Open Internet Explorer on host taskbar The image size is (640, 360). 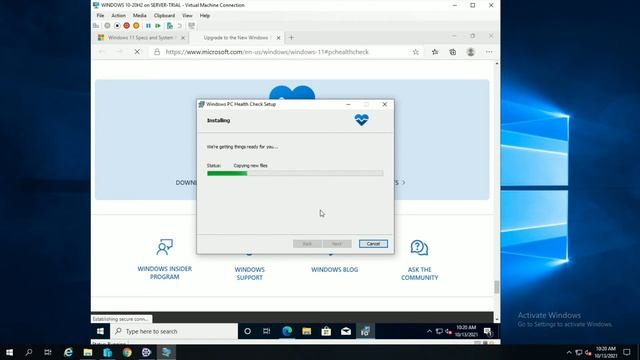(68, 352)
